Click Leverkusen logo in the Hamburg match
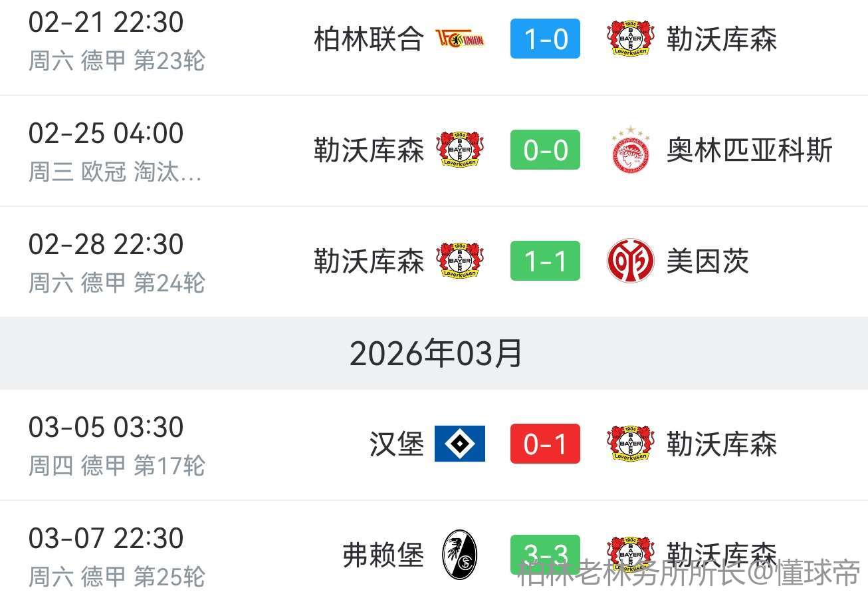The height and width of the screenshot is (596, 868). 630,444
